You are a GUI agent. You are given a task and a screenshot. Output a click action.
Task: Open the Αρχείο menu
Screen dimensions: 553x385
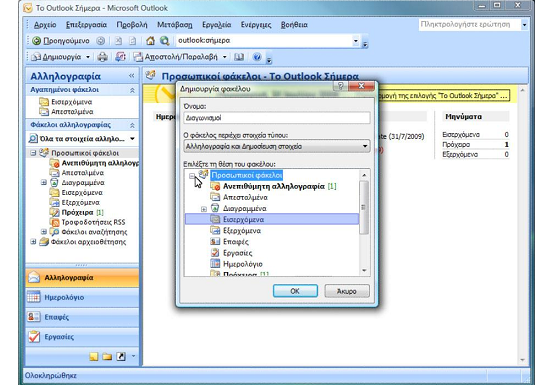45,25
